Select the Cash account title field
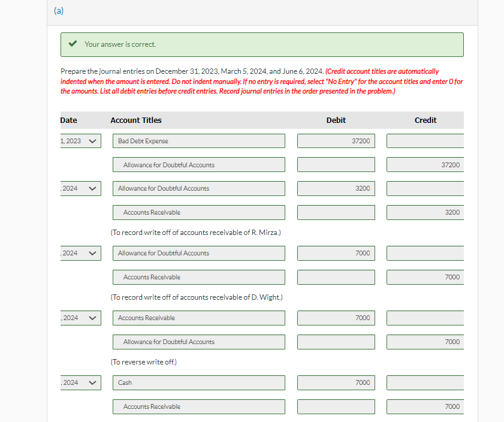This screenshot has width=504, height=422. (198, 382)
